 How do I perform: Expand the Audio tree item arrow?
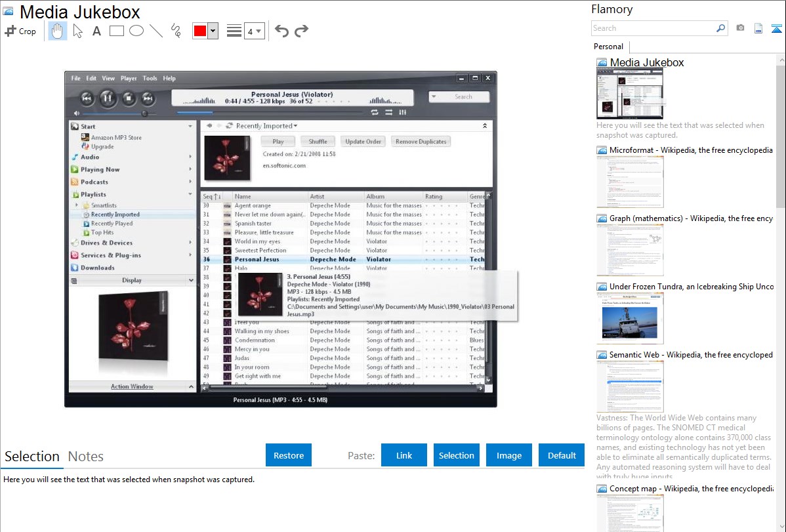point(190,157)
